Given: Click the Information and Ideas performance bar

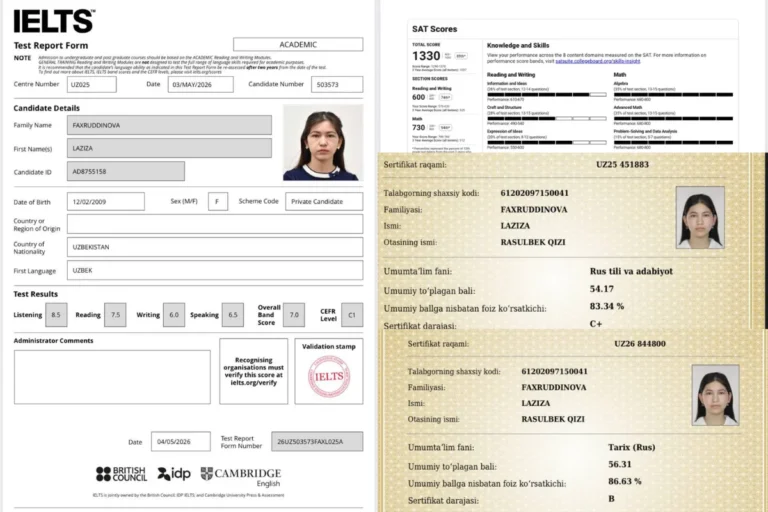Looking at the screenshot, I should [x=547, y=94].
